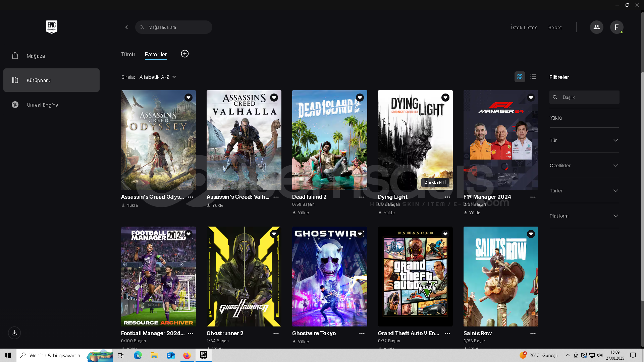The width and height of the screenshot is (644, 362).
Task: Open options menu for Assassin's Creed Odyssey
Action: click(191, 197)
